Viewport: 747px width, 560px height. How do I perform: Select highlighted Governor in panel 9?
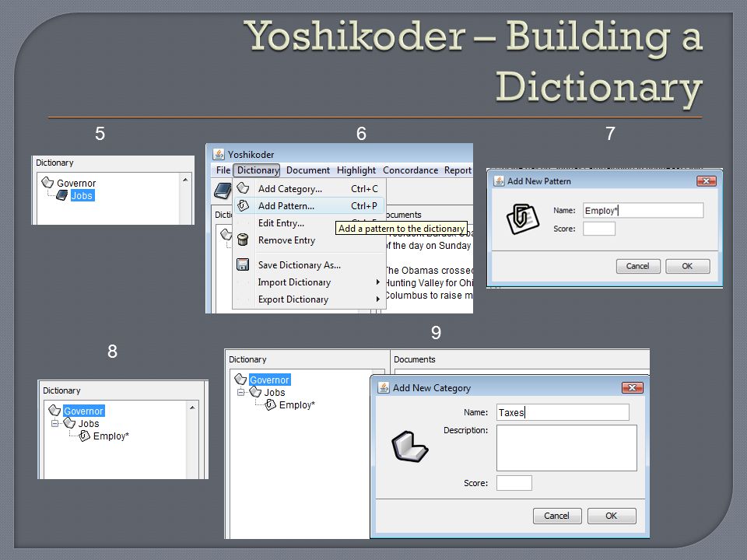(270, 380)
